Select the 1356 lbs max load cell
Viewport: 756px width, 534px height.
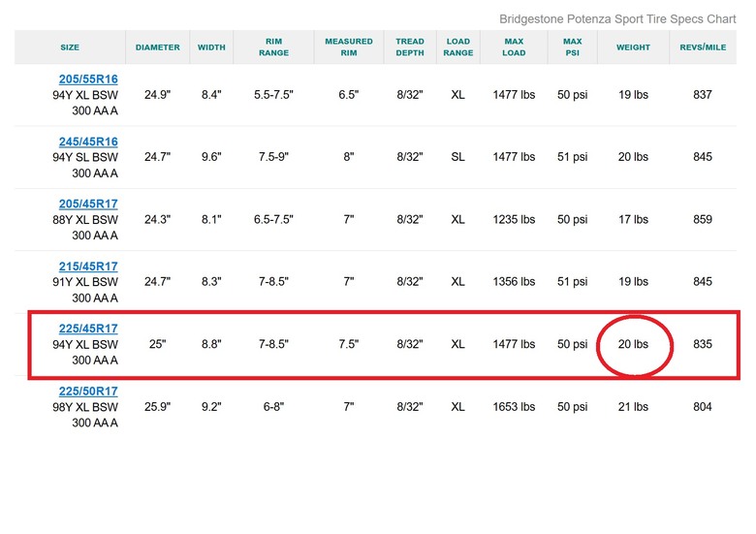(x=514, y=282)
